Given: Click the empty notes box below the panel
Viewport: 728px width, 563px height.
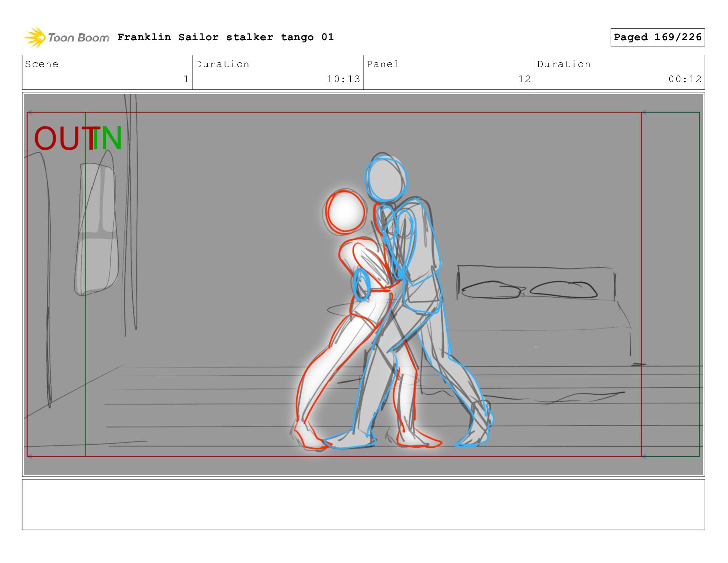Looking at the screenshot, I should (363, 505).
